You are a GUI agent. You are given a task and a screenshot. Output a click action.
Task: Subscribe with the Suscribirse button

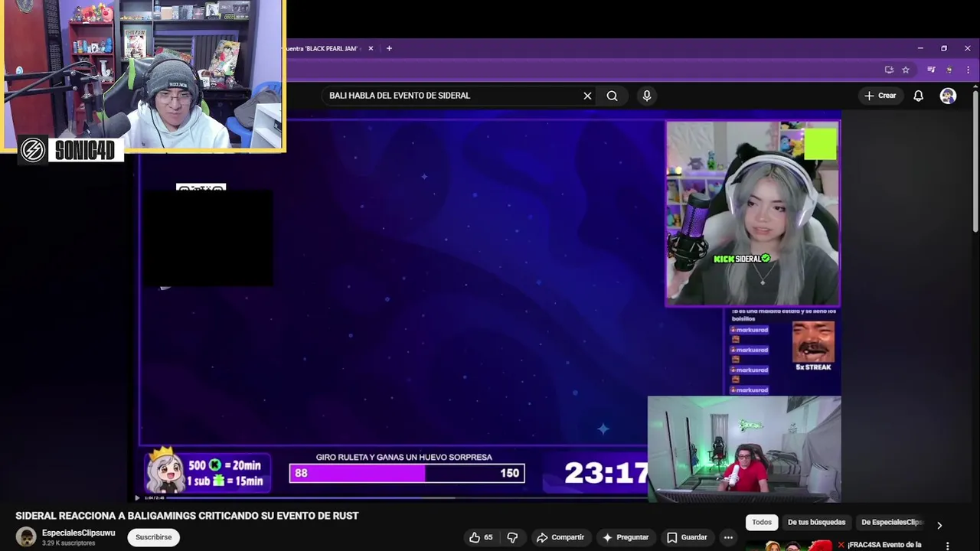[x=153, y=537]
